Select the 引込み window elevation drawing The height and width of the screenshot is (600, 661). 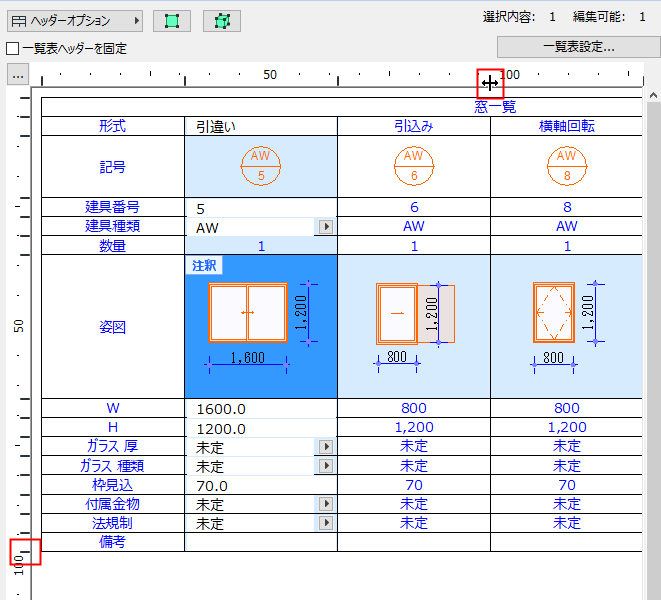coord(415,314)
